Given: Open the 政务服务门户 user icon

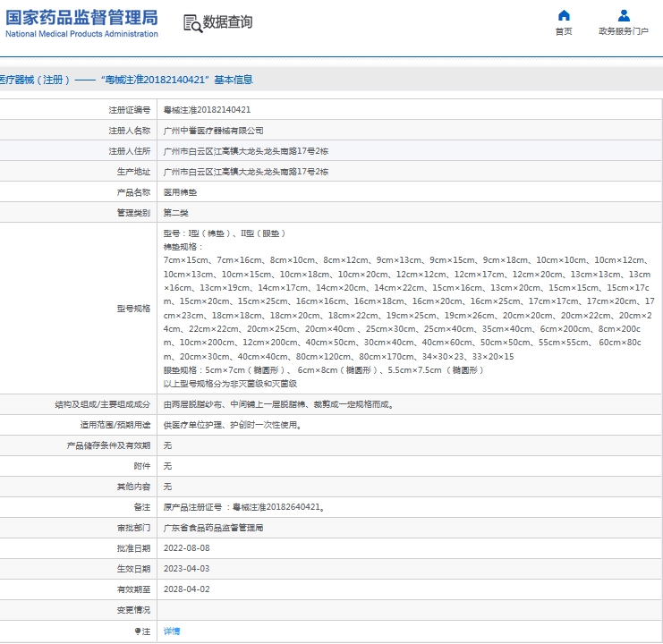Looking at the screenshot, I should tap(624, 15).
